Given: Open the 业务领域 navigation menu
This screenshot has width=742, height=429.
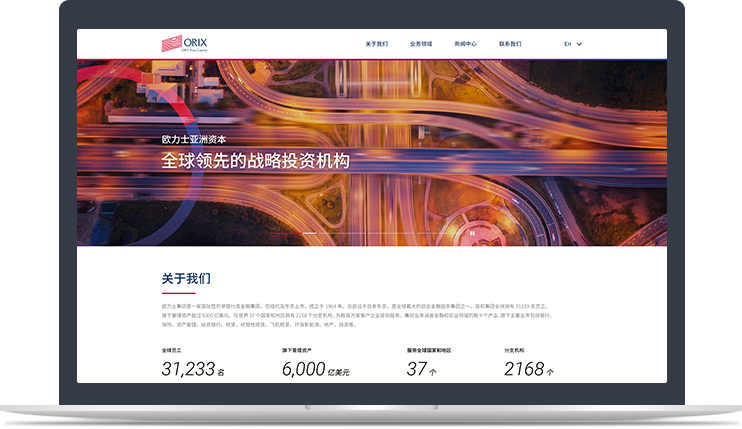Looking at the screenshot, I should [421, 44].
